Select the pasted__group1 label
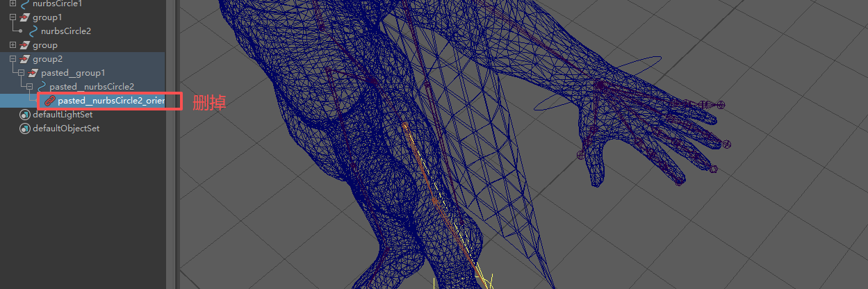 click(73, 73)
